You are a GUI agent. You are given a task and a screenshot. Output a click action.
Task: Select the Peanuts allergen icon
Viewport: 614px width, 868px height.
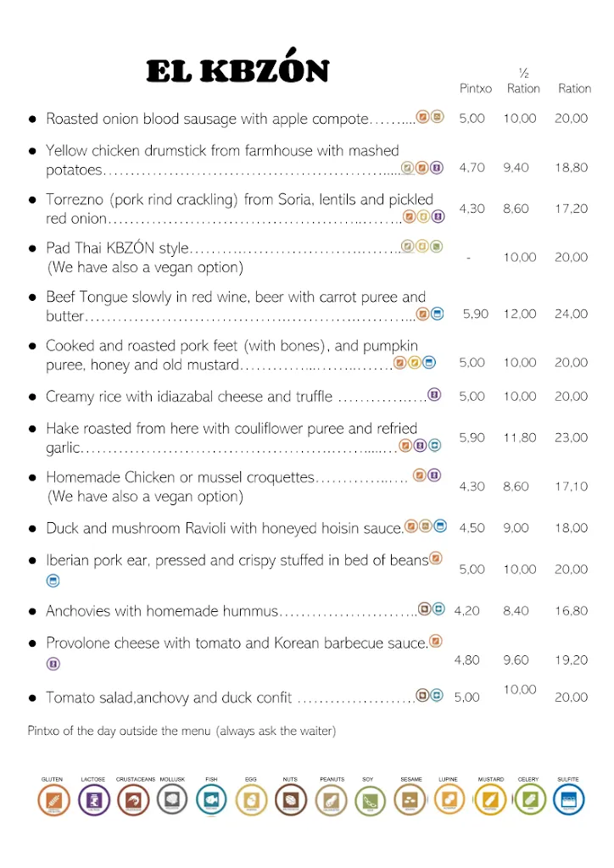332,799
